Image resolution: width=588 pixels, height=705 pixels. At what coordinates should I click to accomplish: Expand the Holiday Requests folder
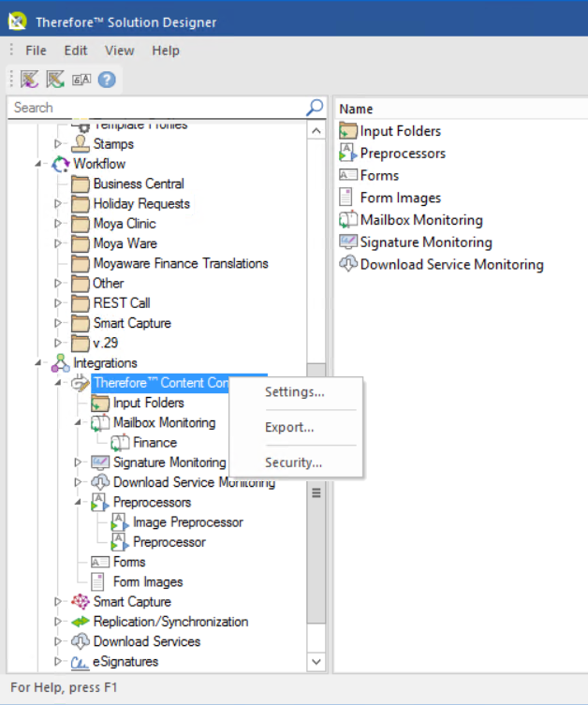[57, 204]
